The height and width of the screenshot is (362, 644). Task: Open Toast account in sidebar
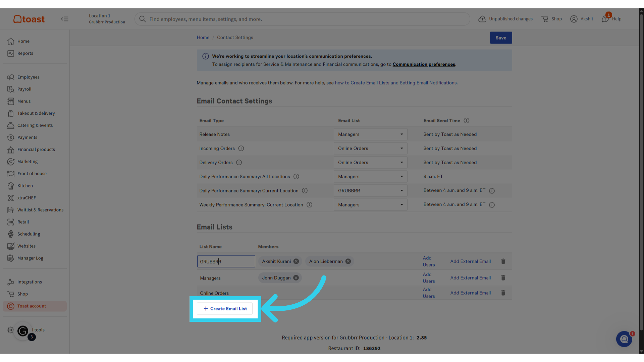pyautogui.click(x=35, y=306)
